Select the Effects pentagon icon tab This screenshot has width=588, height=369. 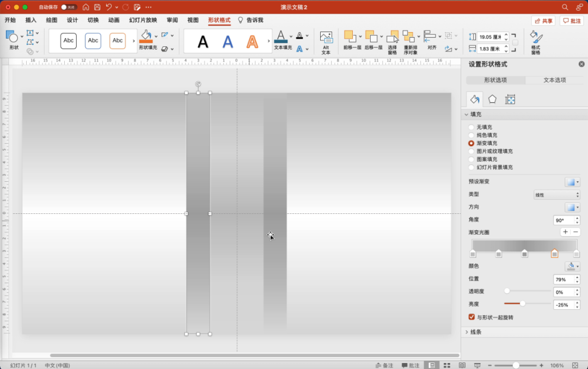click(x=492, y=99)
